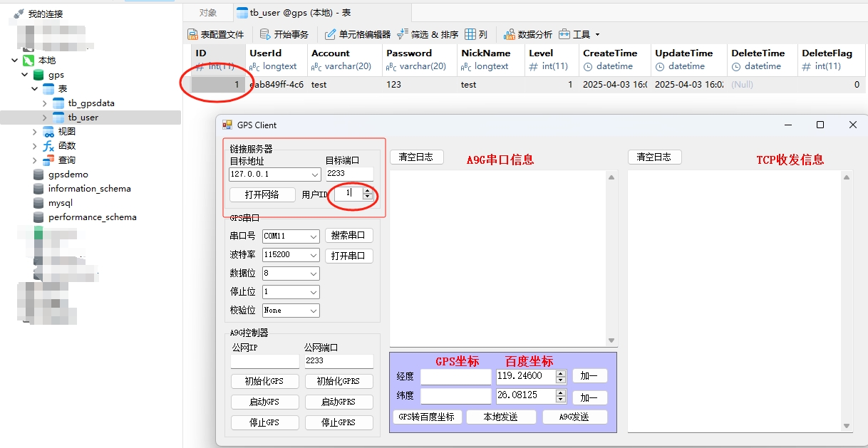Click the 目标端口 2233 input field
Image resolution: width=868 pixels, height=448 pixels.
pos(349,174)
